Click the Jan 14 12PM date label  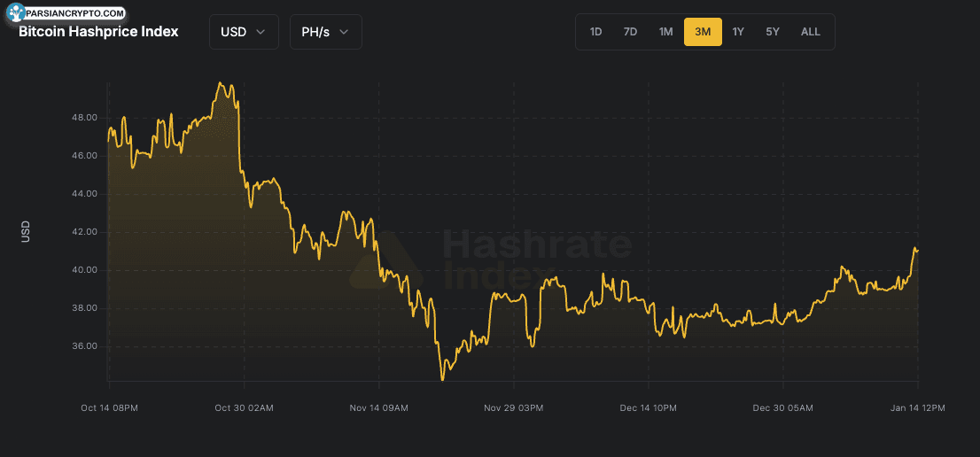click(917, 407)
